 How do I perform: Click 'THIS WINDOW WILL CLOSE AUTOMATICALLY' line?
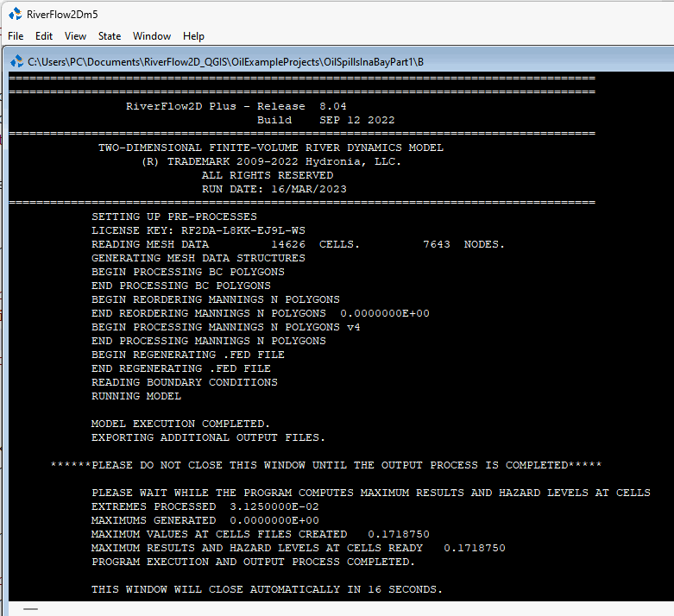267,589
